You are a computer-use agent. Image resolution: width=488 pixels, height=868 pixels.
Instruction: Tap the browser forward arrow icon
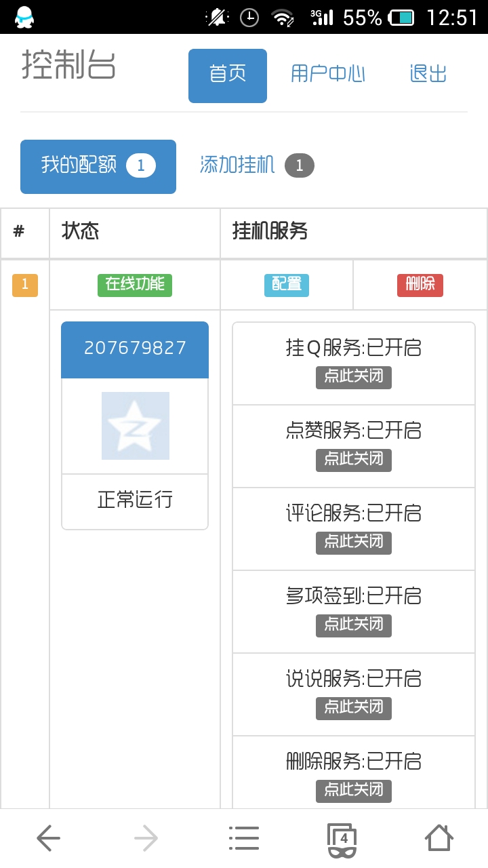(146, 839)
